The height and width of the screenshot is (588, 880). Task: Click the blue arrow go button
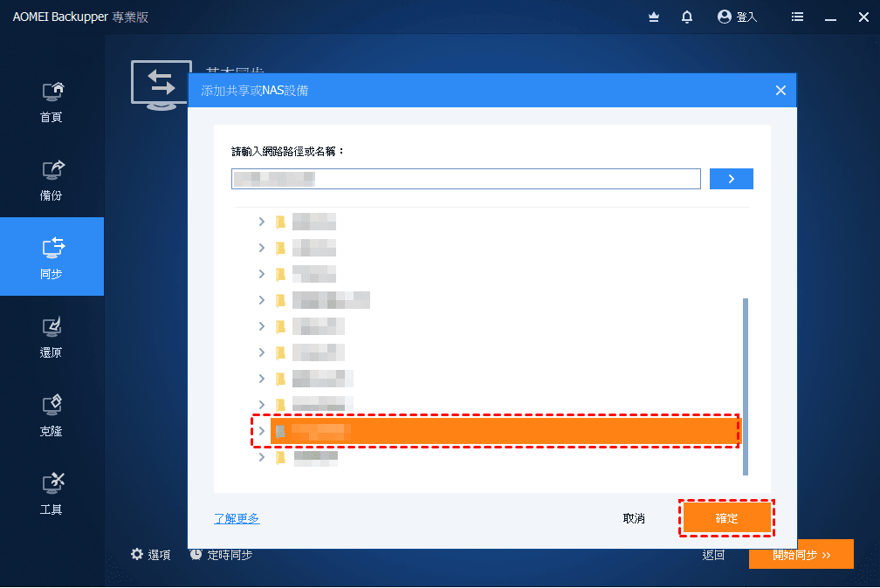pos(732,179)
